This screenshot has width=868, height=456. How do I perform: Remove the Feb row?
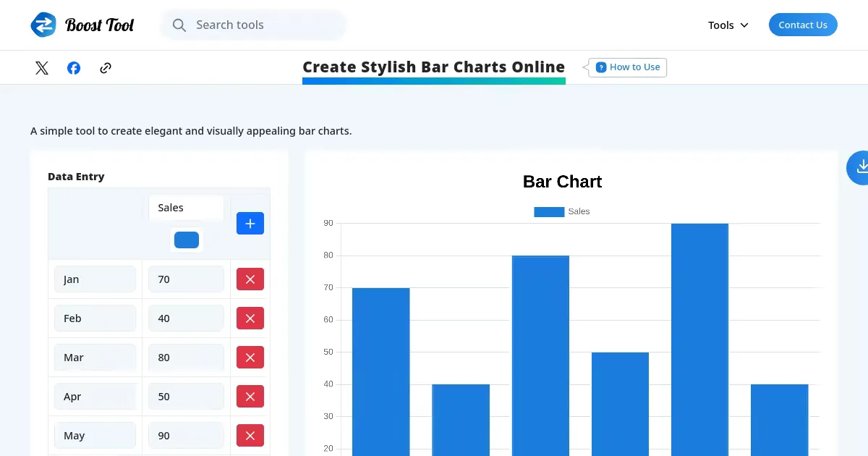point(250,318)
